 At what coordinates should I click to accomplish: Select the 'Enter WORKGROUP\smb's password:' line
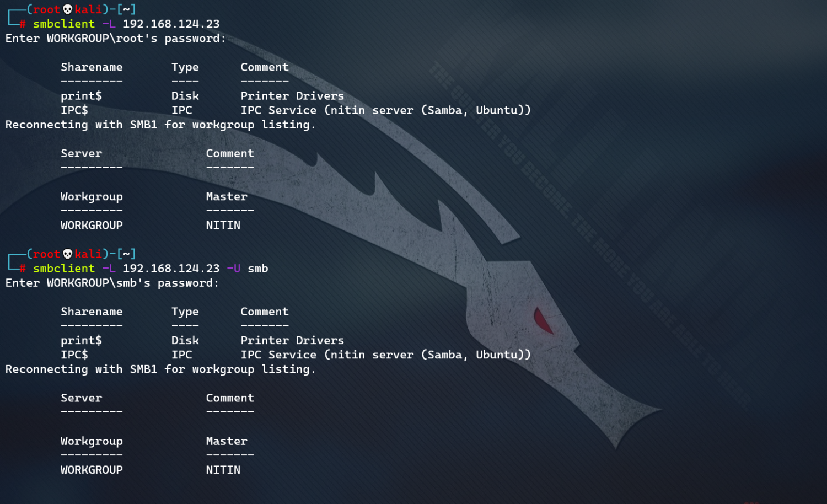pos(112,283)
